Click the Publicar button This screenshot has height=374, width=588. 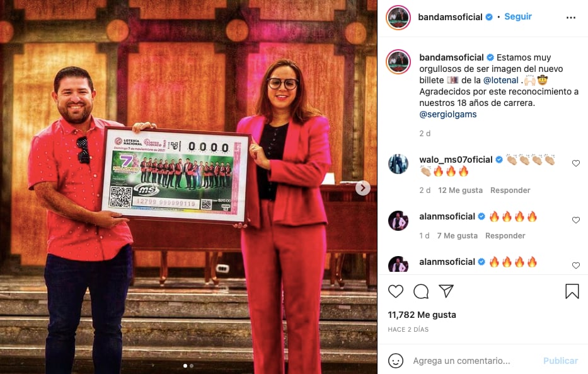[560, 361]
